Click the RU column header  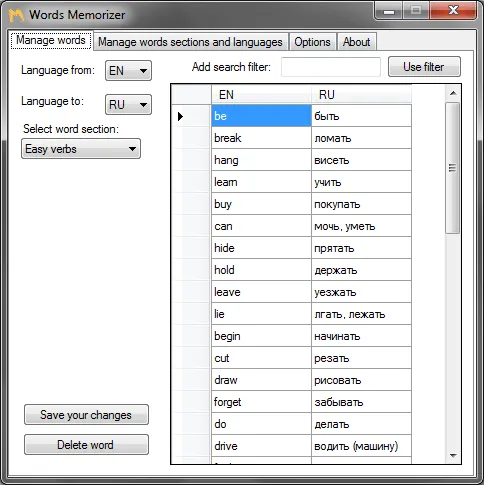pyautogui.click(x=361, y=95)
